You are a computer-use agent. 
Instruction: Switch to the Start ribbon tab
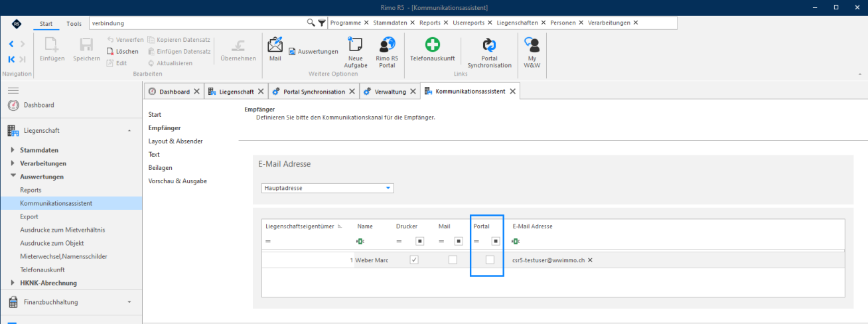click(x=46, y=23)
